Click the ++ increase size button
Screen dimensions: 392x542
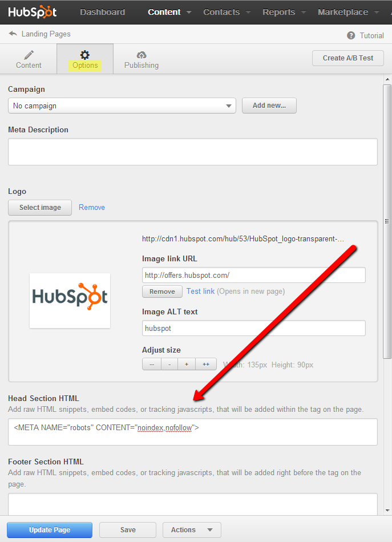206,365
